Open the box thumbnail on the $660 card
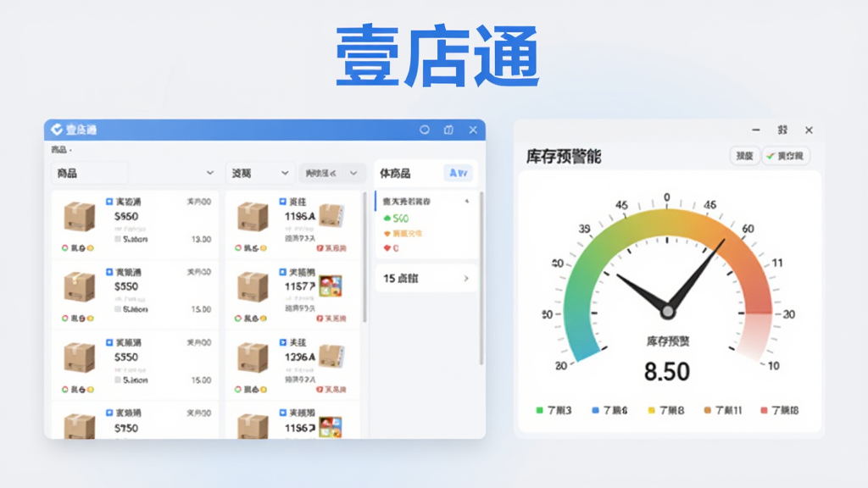The image size is (868, 488). click(79, 216)
